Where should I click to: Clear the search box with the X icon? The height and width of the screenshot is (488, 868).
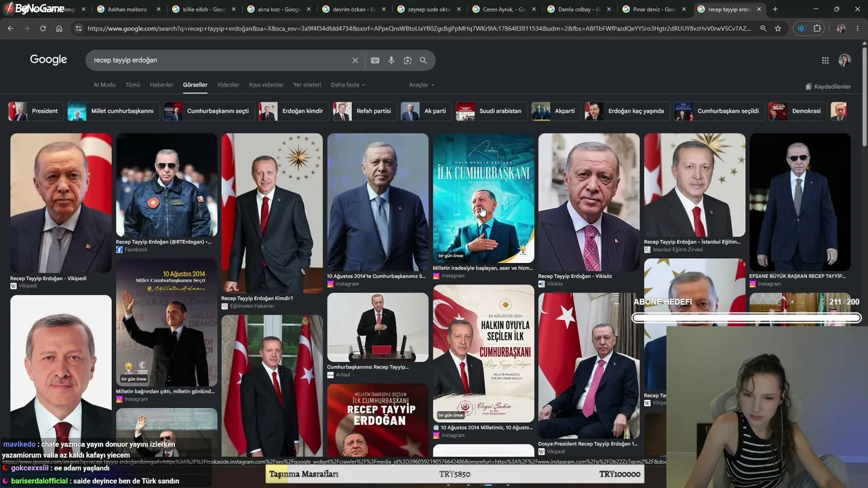click(x=355, y=60)
